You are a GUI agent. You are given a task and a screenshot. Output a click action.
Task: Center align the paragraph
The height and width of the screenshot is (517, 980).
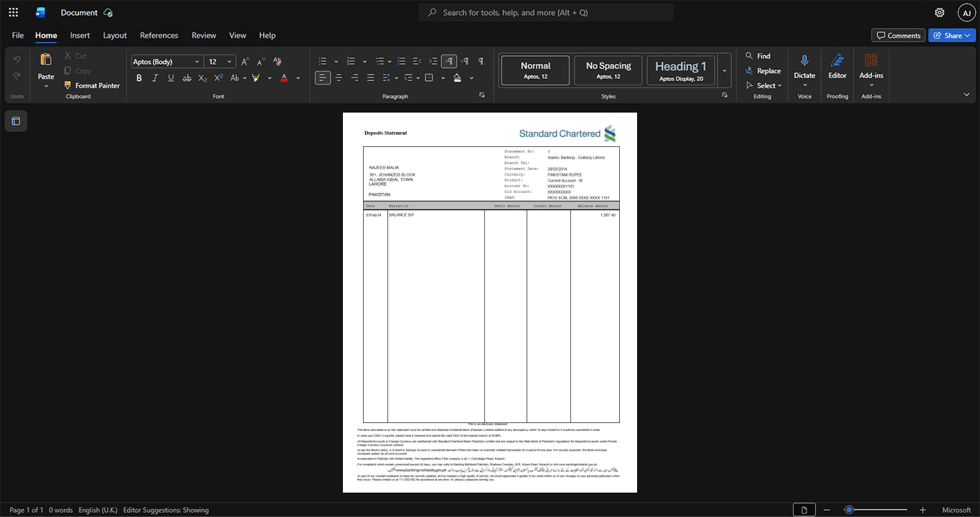pyautogui.click(x=339, y=77)
